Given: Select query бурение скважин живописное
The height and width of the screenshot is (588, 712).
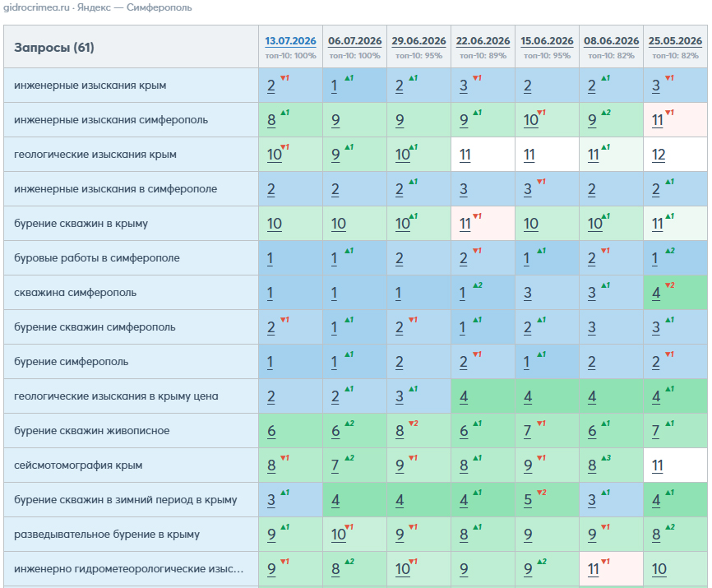Looking at the screenshot, I should coord(92,430).
